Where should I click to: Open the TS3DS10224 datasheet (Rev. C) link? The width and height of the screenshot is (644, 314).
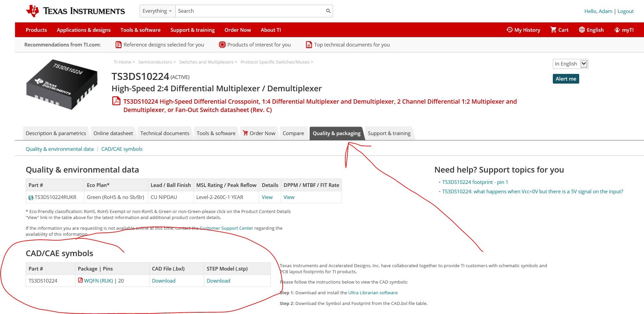click(x=320, y=105)
